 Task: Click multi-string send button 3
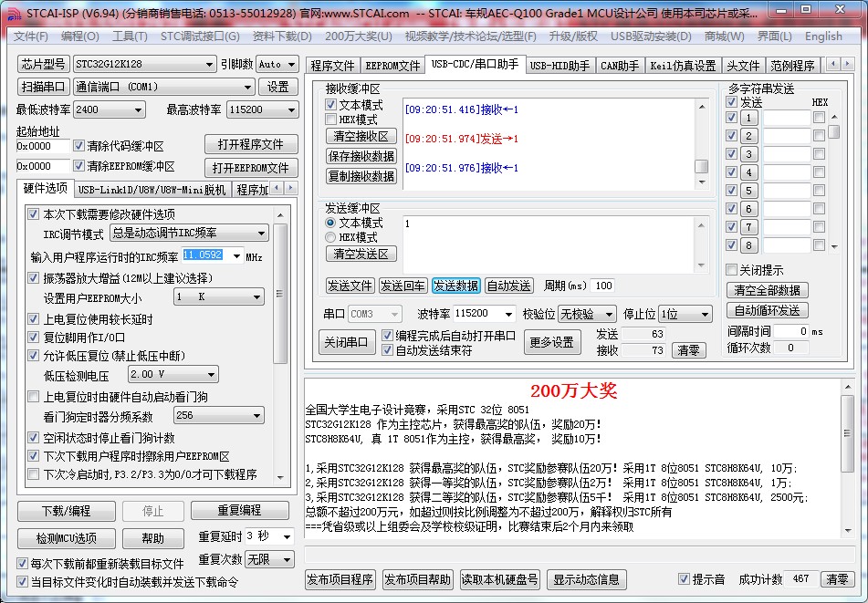(x=748, y=154)
